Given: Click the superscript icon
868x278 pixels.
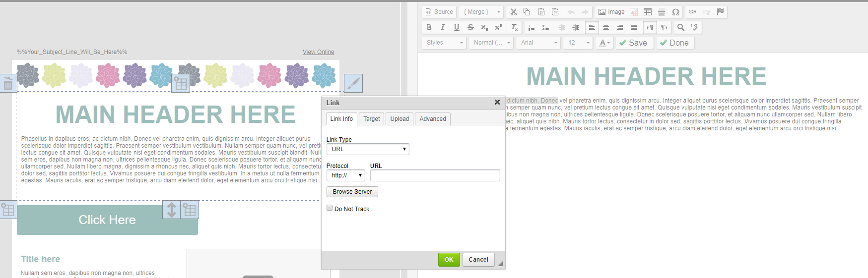Looking at the screenshot, I should [498, 27].
